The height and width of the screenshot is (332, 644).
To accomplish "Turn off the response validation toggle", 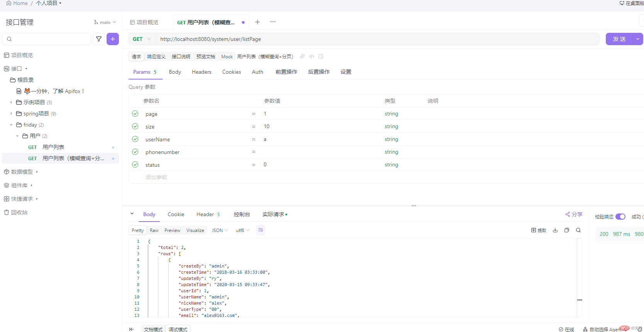I will coord(620,217).
